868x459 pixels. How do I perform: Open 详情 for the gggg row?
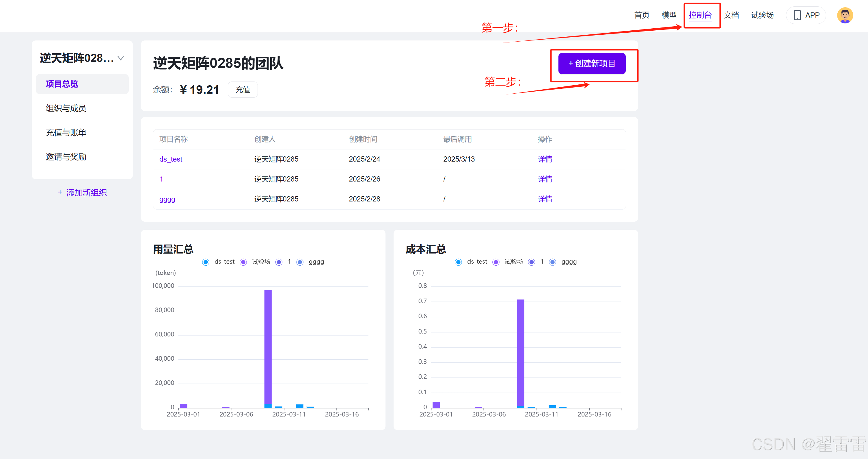click(x=545, y=199)
